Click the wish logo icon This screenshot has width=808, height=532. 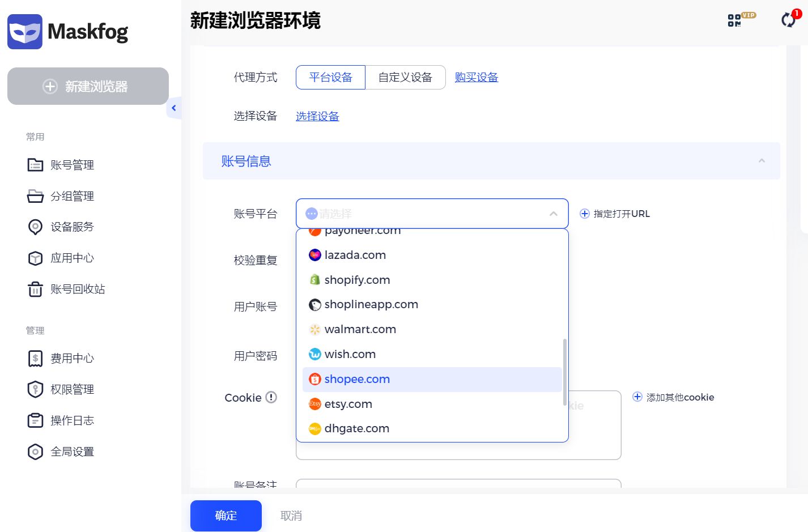pyautogui.click(x=315, y=354)
